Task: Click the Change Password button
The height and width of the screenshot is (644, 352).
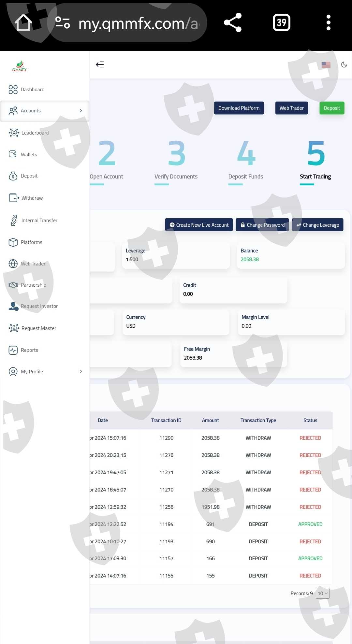Action: pos(262,225)
